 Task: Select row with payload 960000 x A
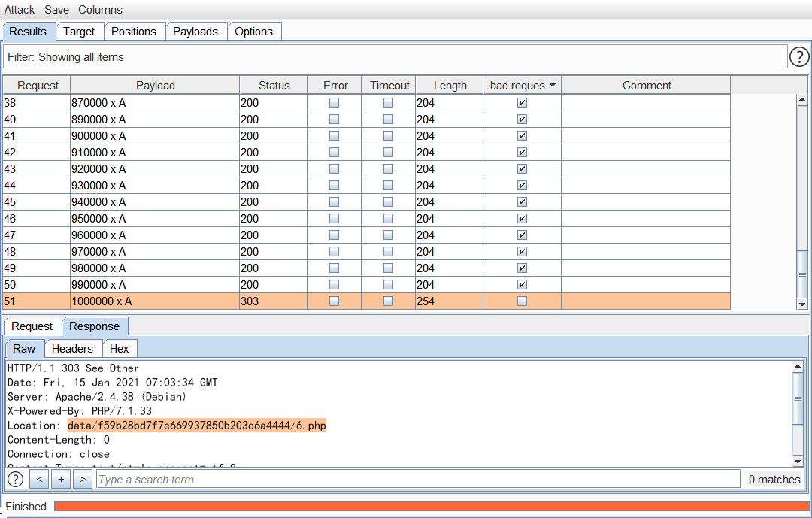point(367,235)
